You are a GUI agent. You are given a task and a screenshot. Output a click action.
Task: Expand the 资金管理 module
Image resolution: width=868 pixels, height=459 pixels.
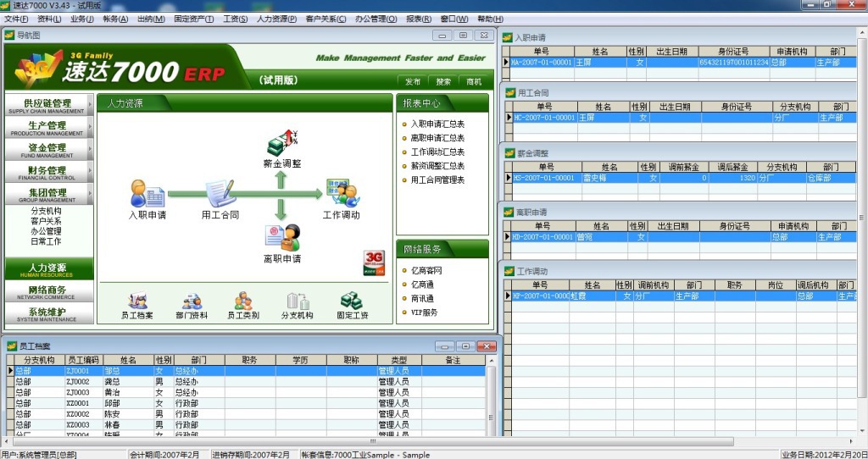[48, 150]
